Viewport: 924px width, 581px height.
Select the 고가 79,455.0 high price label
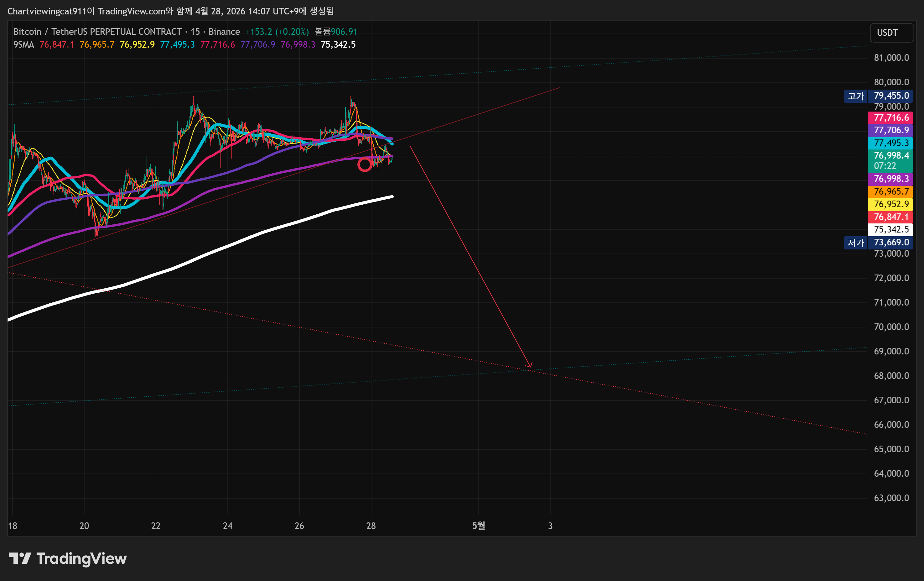878,96
